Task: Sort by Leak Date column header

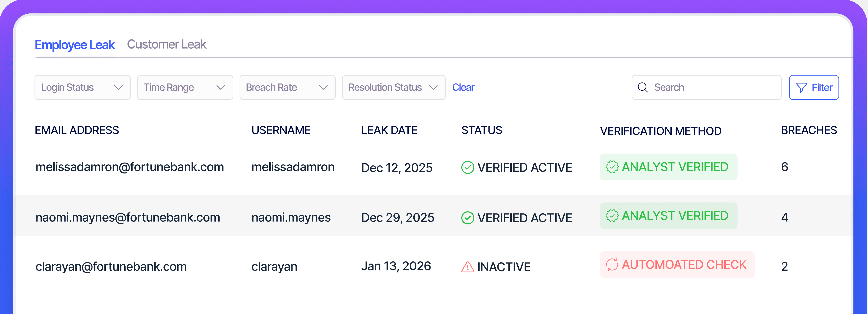Action: click(389, 130)
